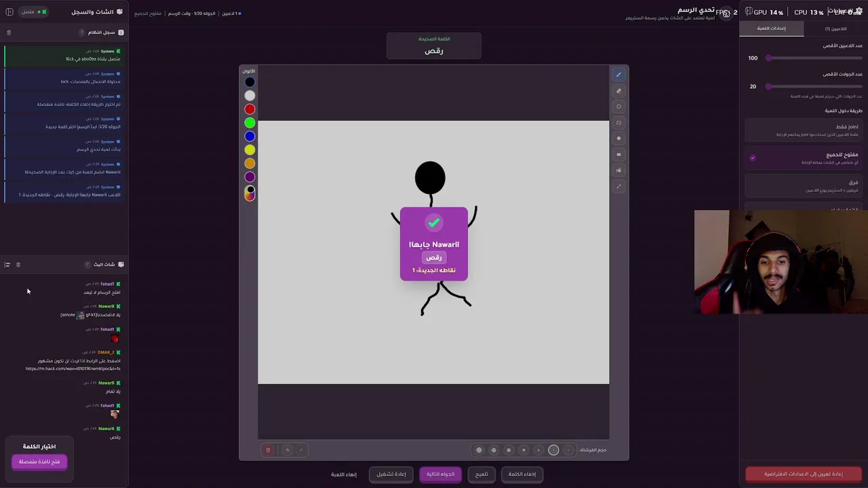Select the filled rectangle shape tool
868x488 pixels.
[x=618, y=155]
